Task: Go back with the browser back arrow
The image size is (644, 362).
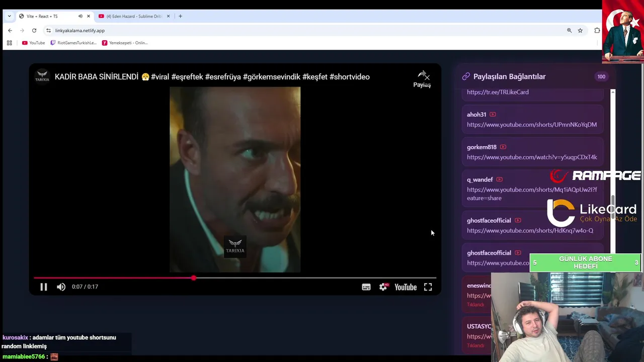Action: coord(10,31)
